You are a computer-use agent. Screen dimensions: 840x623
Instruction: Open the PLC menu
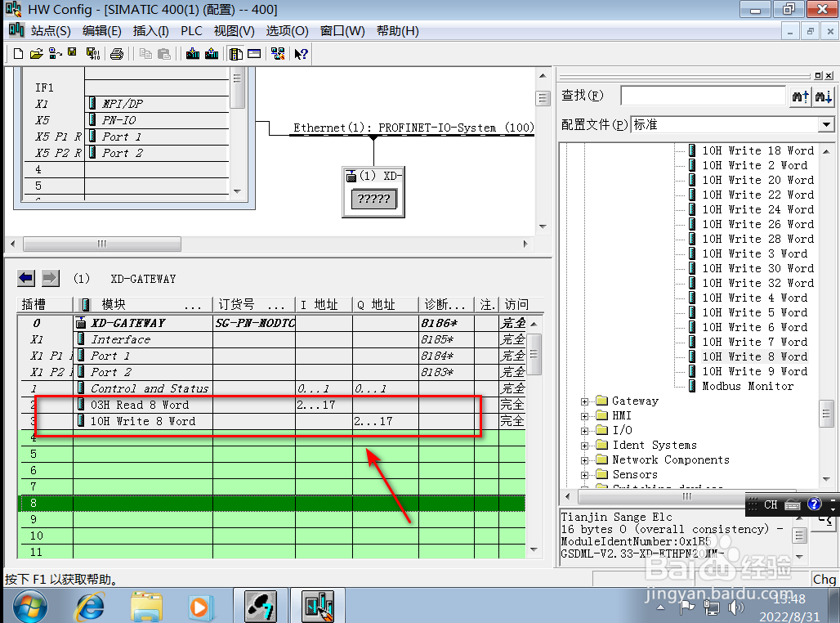191,31
